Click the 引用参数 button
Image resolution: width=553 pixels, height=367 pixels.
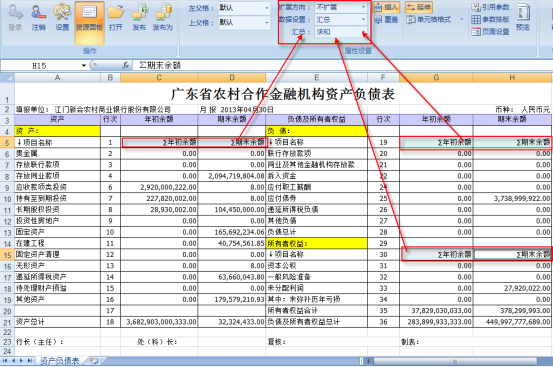491,7
